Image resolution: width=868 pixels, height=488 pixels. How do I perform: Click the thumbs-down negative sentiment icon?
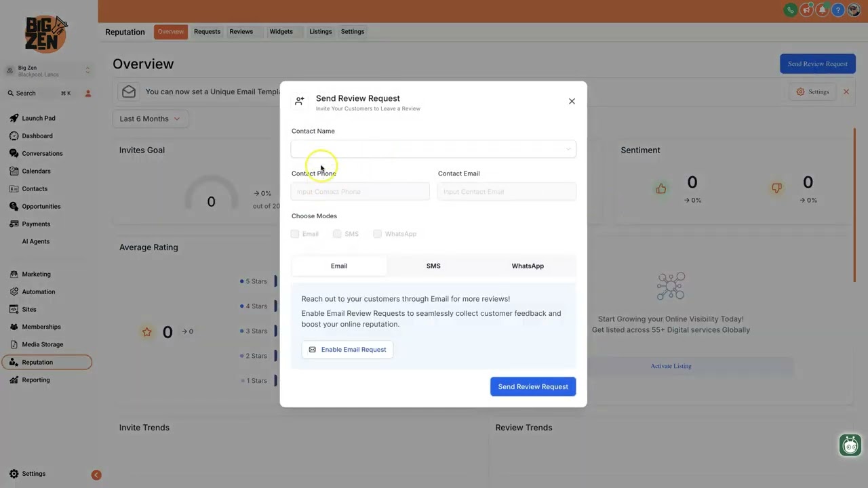tap(776, 188)
